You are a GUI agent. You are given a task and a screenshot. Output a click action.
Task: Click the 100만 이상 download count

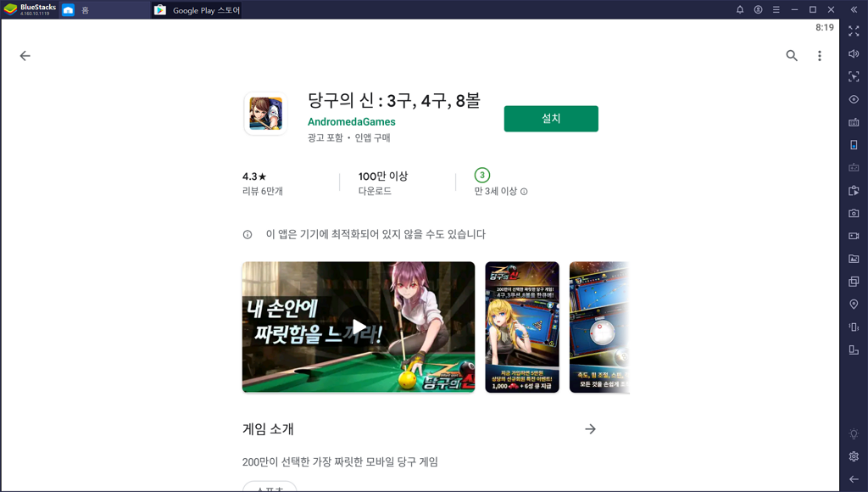(x=383, y=176)
